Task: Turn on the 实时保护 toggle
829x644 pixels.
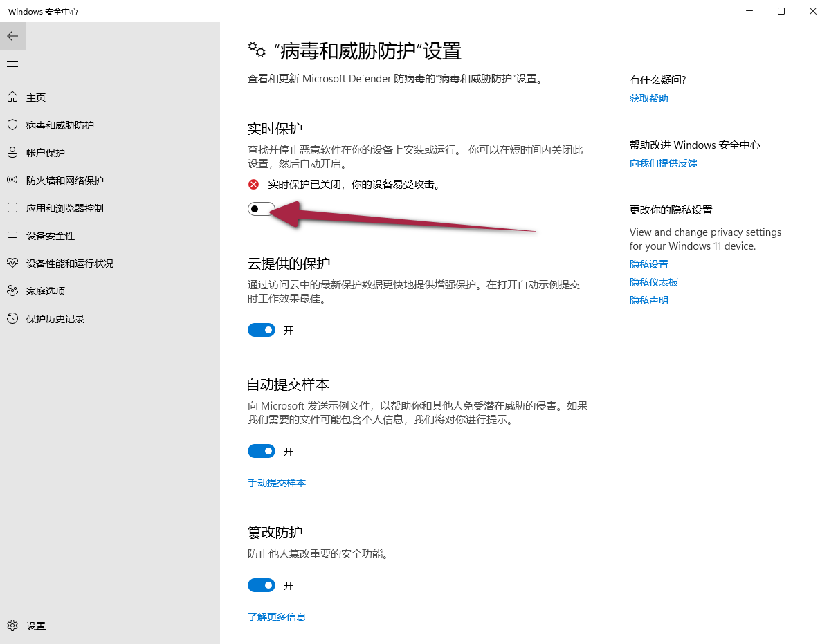Action: pyautogui.click(x=262, y=209)
